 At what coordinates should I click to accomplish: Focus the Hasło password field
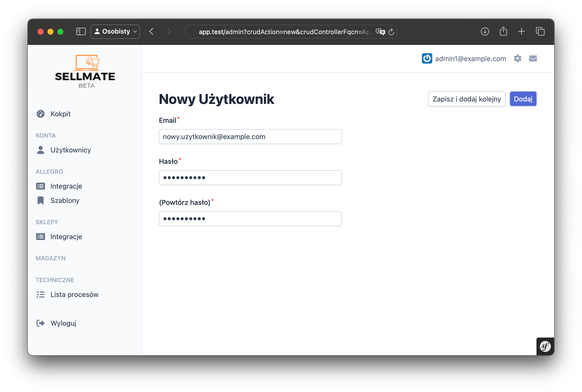click(250, 177)
